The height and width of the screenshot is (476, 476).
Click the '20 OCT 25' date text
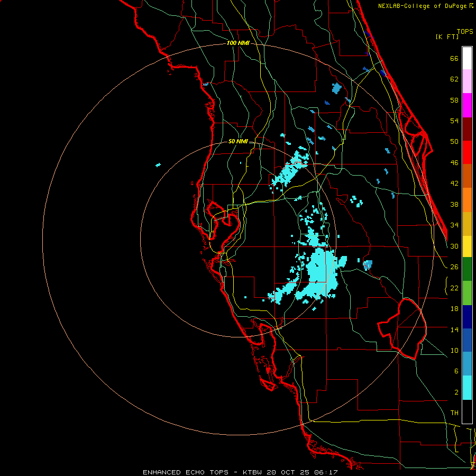pos(289,472)
